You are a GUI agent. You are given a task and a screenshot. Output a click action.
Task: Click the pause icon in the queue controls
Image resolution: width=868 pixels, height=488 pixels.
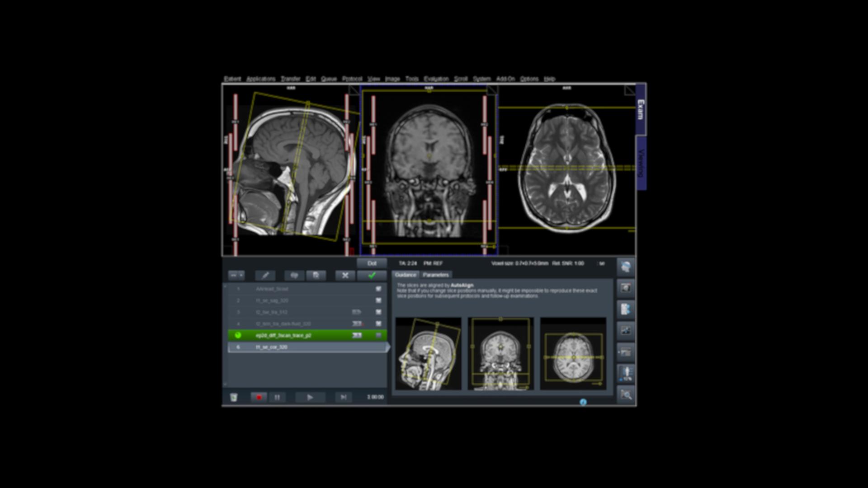277,397
